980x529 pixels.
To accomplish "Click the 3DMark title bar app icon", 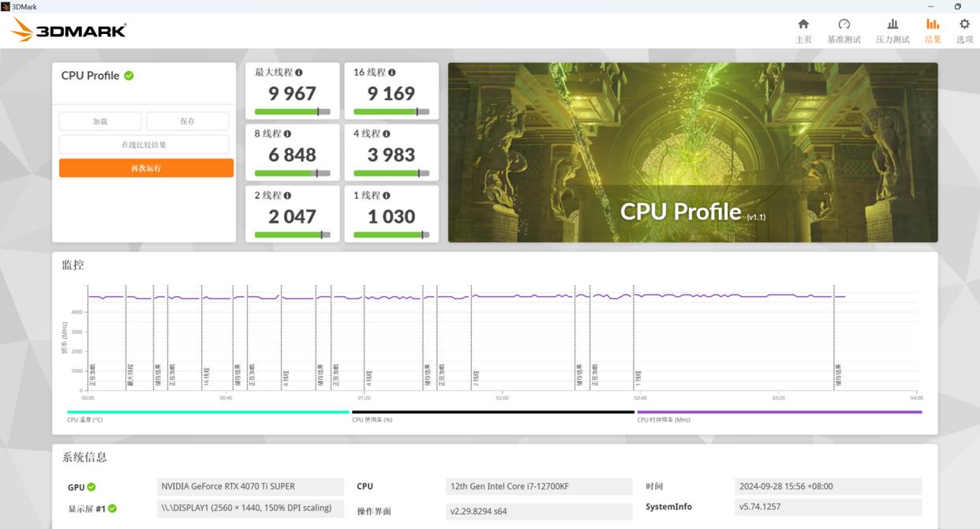I will pos(6,6).
